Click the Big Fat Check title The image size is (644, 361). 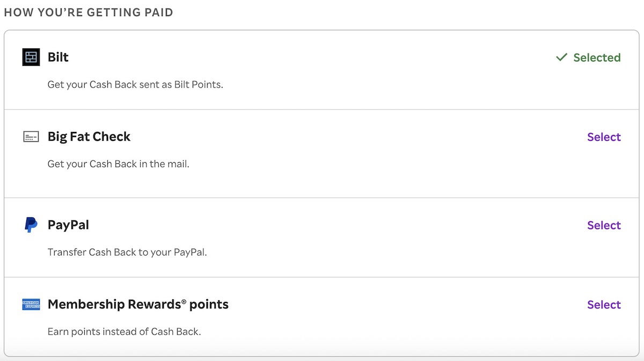point(89,137)
